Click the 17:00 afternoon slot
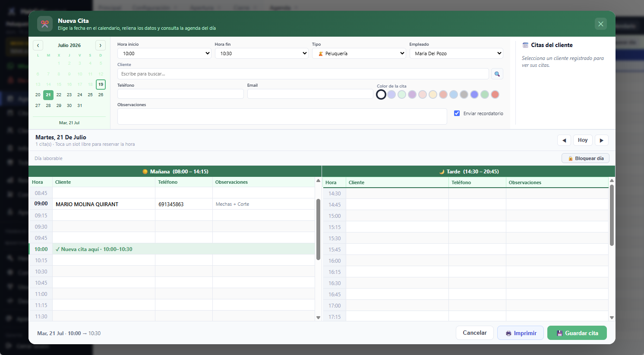The image size is (644, 355). pyautogui.click(x=466, y=305)
